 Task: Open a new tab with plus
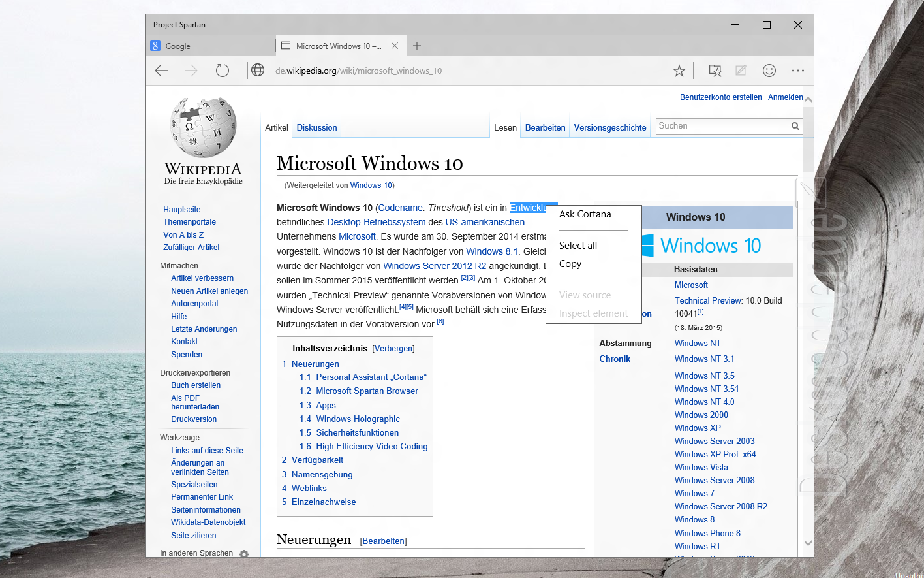point(417,46)
